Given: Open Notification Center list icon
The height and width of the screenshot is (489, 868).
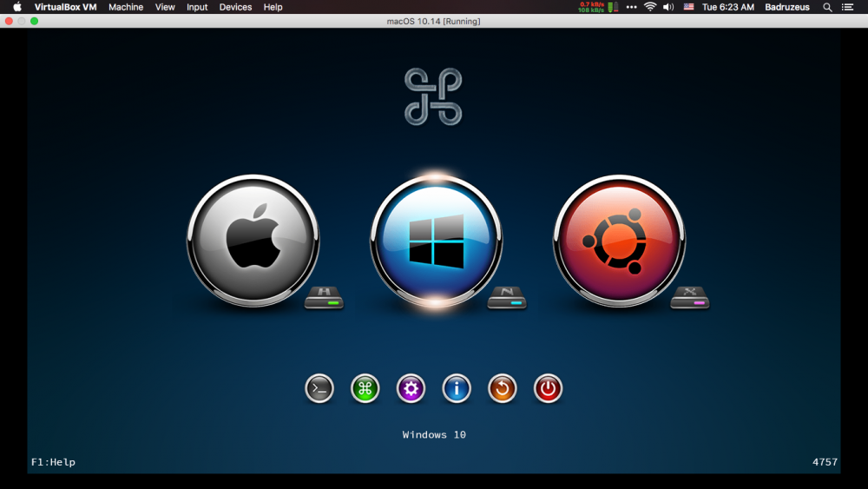Looking at the screenshot, I should (x=847, y=7).
